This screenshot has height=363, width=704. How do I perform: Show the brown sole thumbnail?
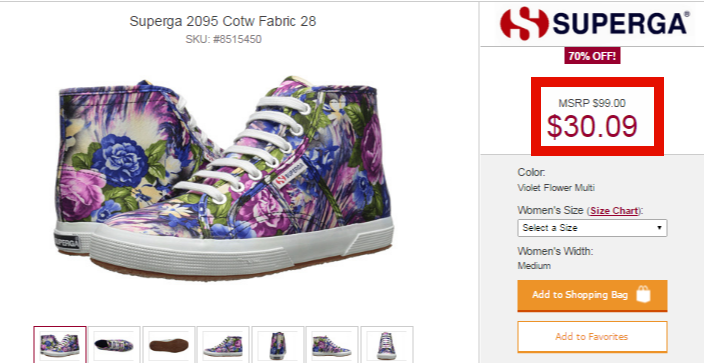click(x=169, y=344)
